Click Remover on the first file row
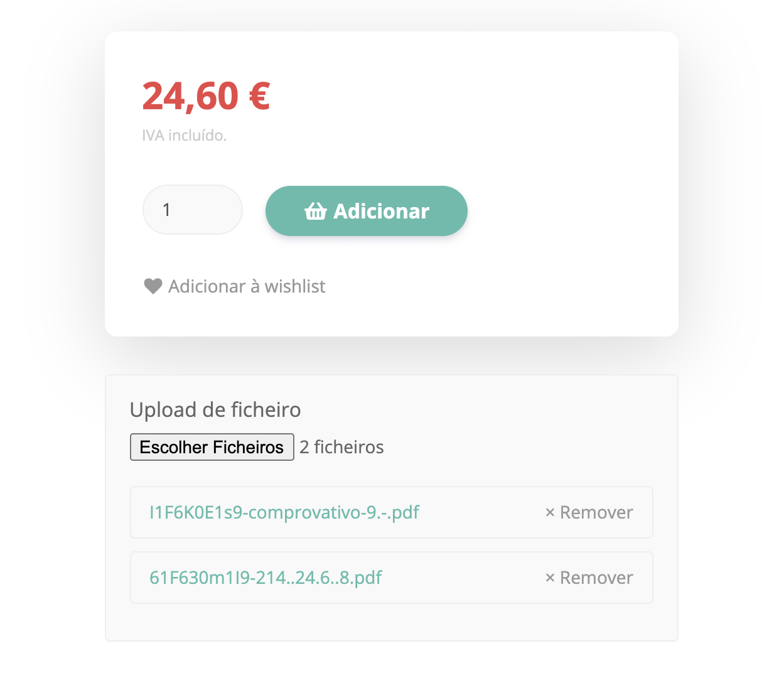The width and height of the screenshot is (784, 673). [596, 512]
